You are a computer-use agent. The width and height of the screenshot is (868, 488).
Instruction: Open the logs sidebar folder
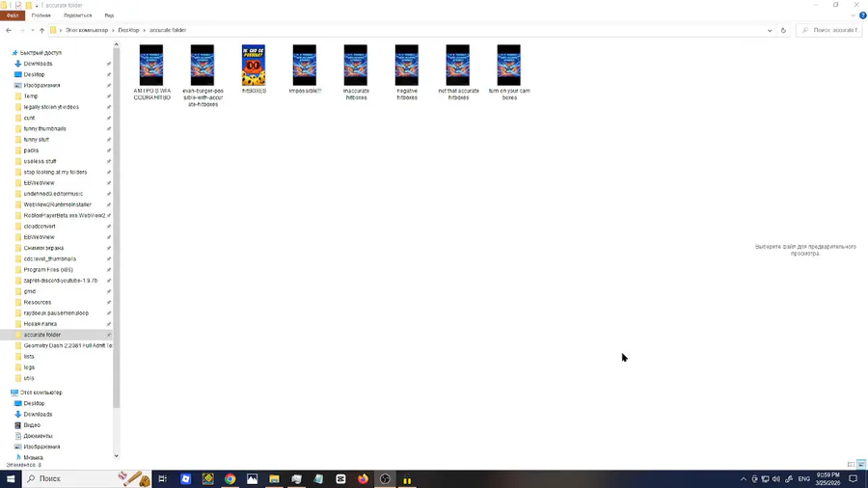(29, 367)
